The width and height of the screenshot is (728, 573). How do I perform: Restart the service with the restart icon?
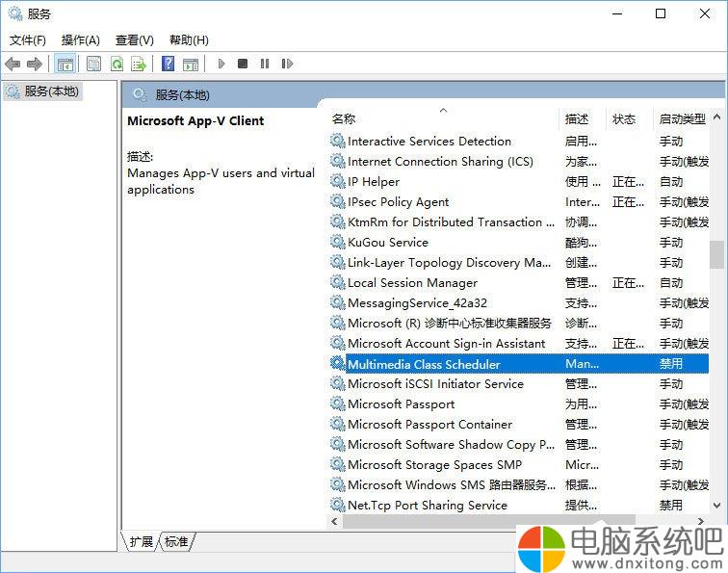click(x=287, y=64)
